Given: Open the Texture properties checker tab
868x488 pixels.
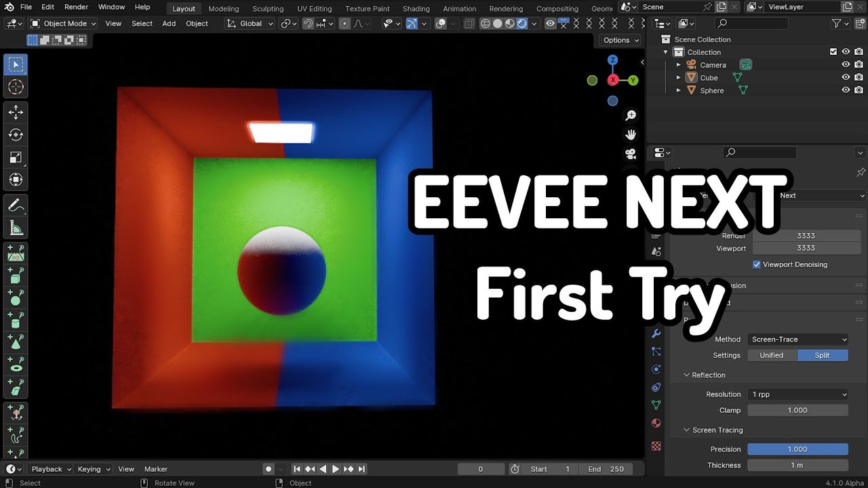Looking at the screenshot, I should click(x=656, y=446).
